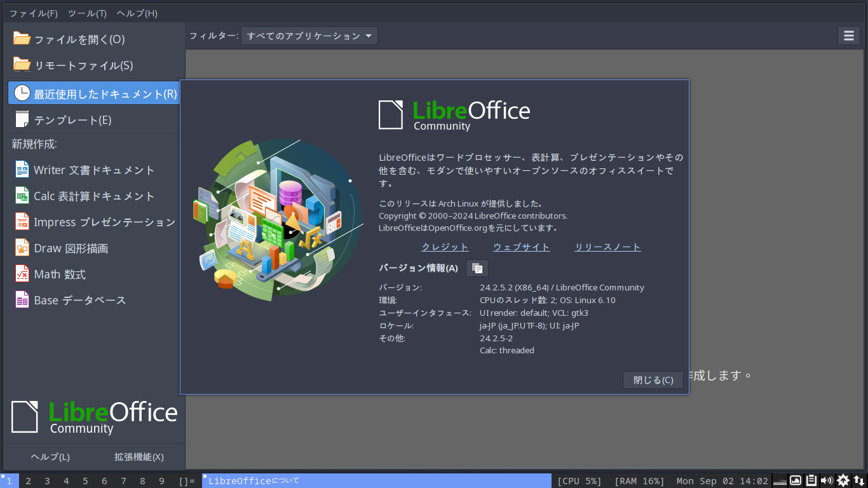Open the ファイル(F) menu
The image size is (868, 488).
34,13
